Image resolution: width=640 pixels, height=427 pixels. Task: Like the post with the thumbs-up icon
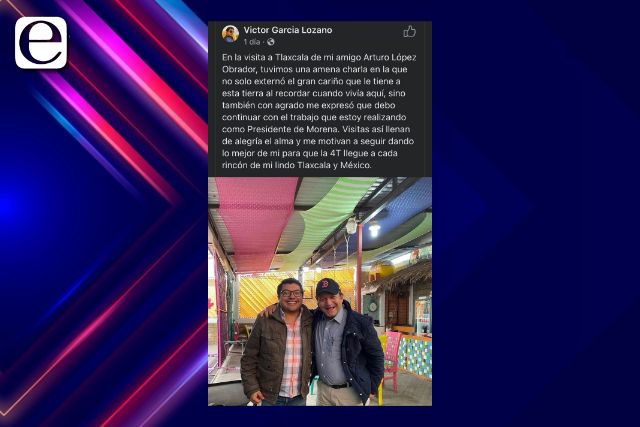[409, 31]
